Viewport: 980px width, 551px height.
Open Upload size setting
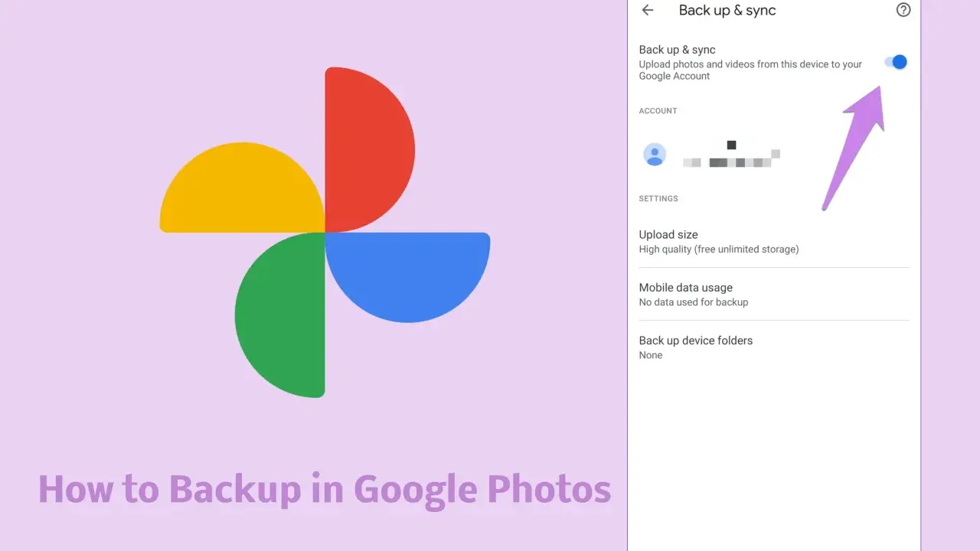(x=774, y=241)
